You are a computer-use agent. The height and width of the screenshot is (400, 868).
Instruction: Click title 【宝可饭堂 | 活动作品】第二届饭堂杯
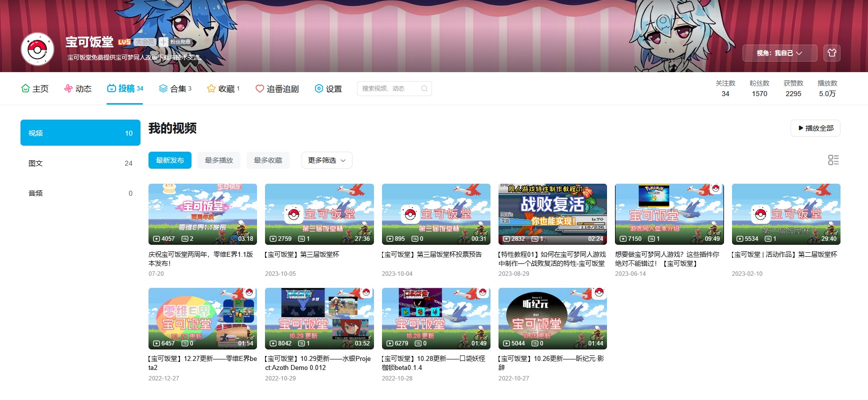click(x=784, y=254)
